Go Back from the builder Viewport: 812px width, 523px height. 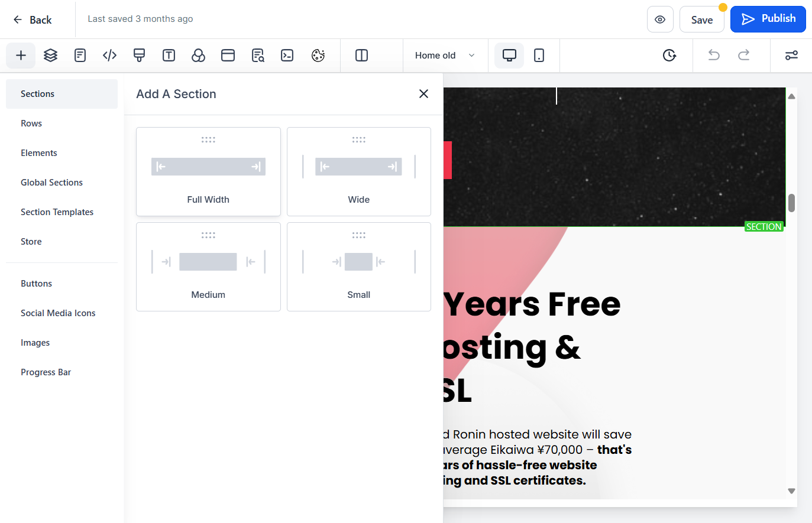pos(33,20)
